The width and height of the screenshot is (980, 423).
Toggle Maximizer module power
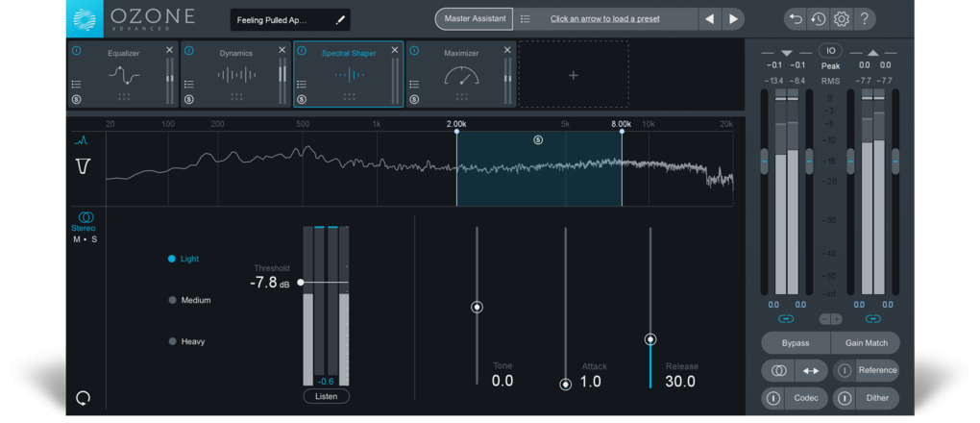tap(414, 51)
